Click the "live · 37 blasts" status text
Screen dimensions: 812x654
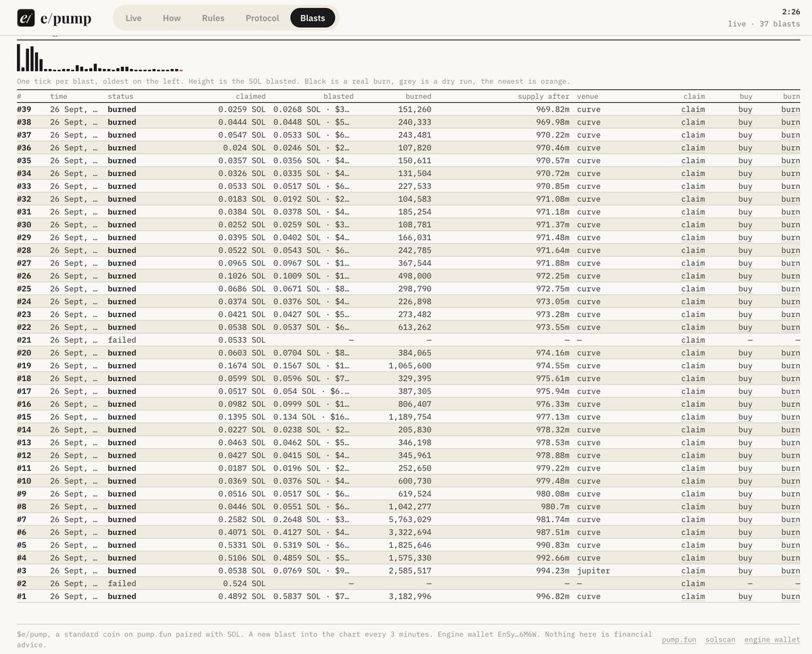(x=764, y=24)
